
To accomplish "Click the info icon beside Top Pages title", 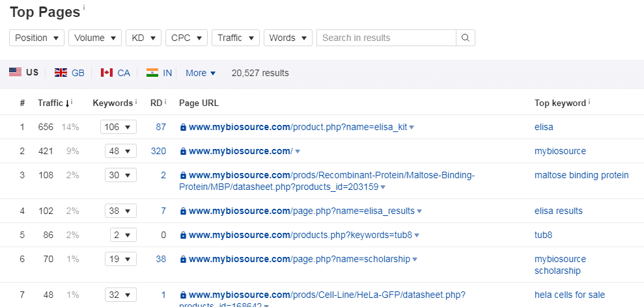I will (x=84, y=8).
